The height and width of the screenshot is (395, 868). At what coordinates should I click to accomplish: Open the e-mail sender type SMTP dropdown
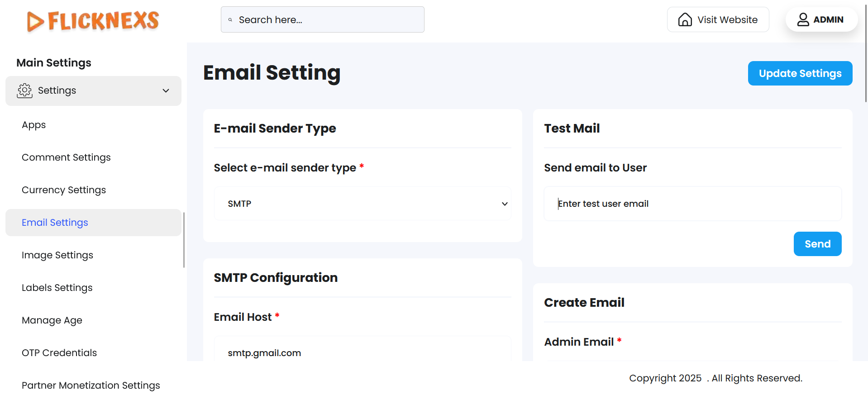coord(362,204)
